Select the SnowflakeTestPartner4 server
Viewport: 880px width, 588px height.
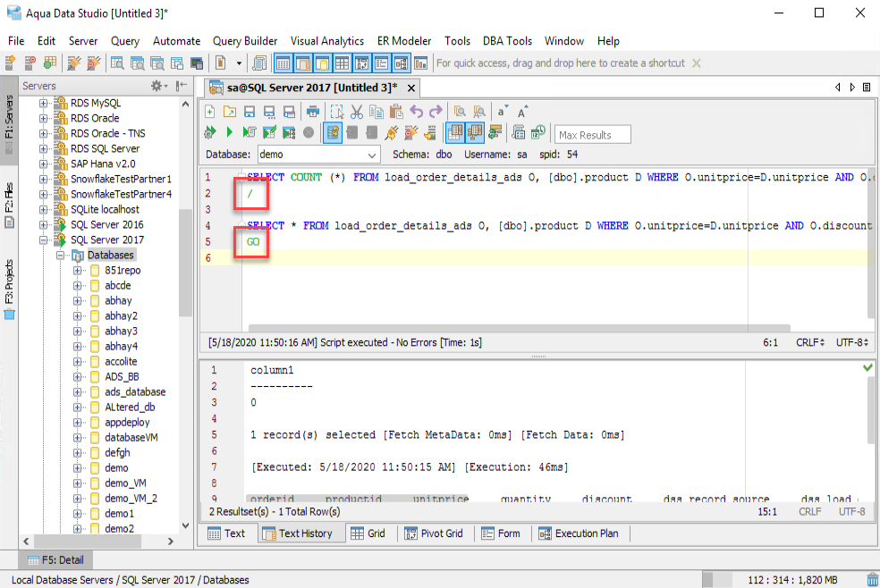tap(122, 194)
